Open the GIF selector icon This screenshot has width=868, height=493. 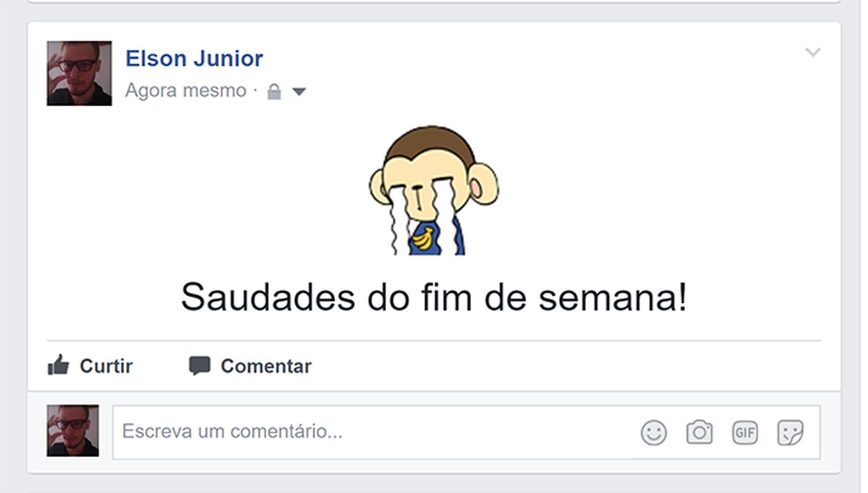(x=744, y=432)
